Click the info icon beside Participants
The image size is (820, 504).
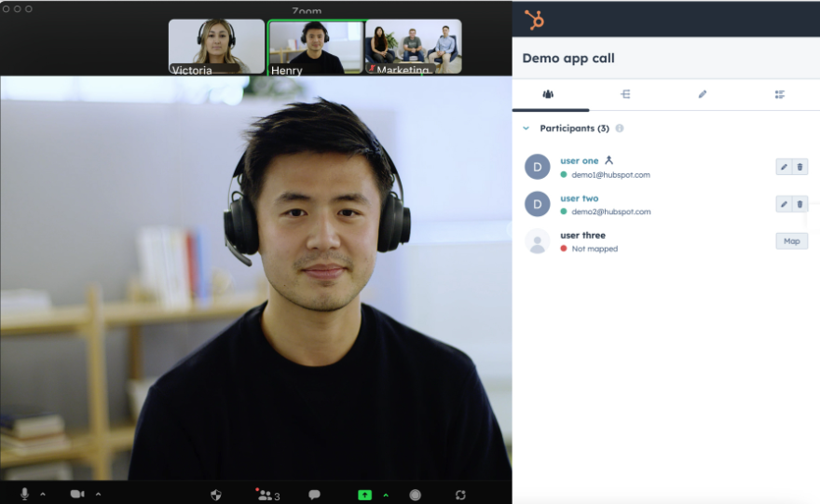click(619, 128)
